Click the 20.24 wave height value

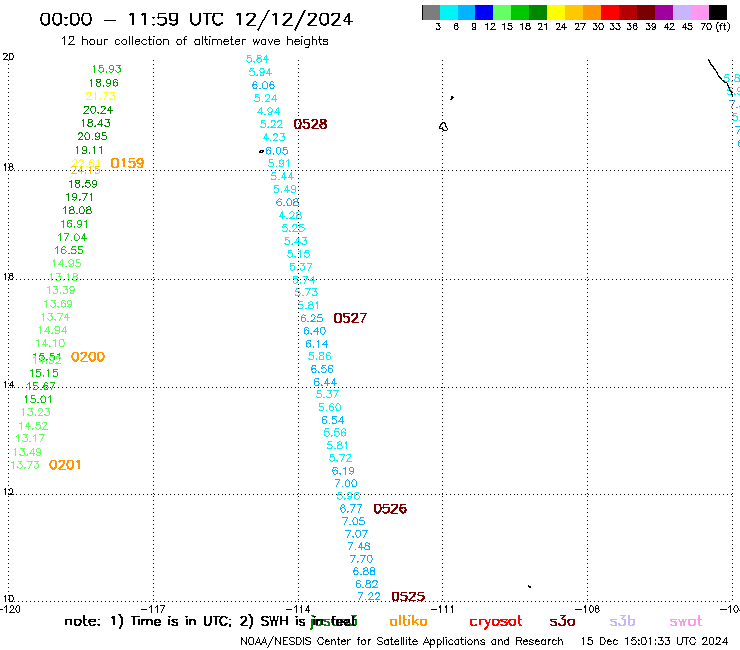pyautogui.click(x=98, y=110)
